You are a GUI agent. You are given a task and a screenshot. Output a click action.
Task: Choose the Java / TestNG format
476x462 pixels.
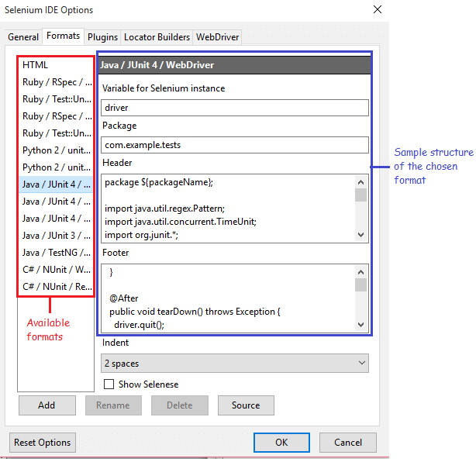tap(57, 253)
